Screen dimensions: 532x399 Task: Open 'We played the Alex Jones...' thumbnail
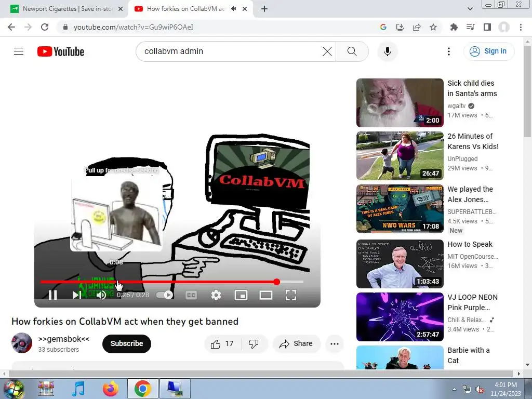point(400,209)
